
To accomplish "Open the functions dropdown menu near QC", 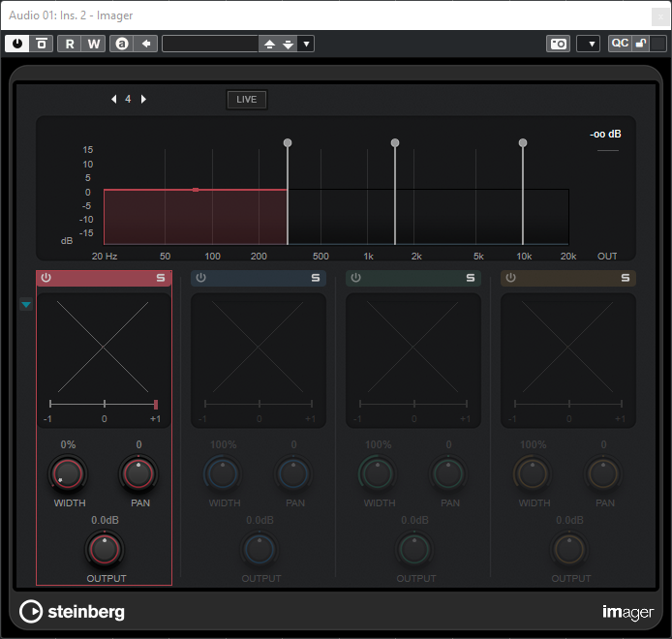I will point(589,44).
